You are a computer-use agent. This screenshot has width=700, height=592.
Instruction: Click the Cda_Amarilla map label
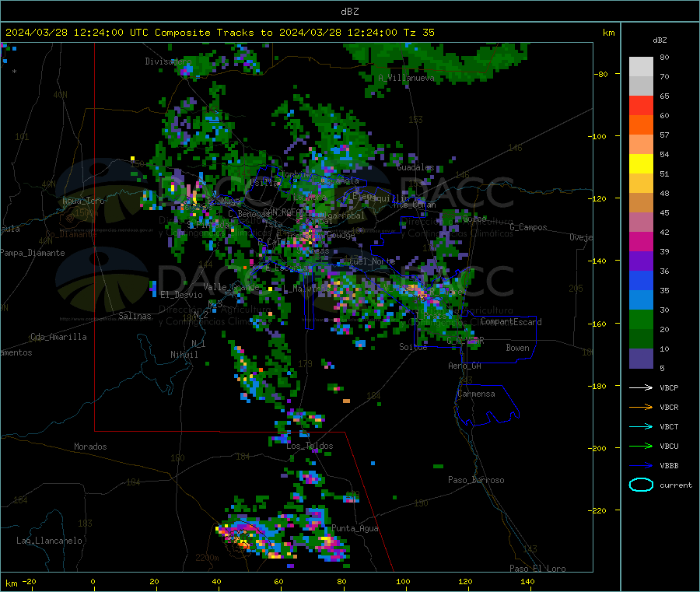pos(58,337)
